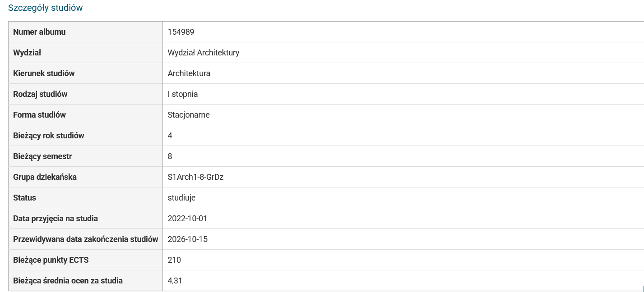
Task: Select the Kierunek studiów label
Action: pos(44,73)
